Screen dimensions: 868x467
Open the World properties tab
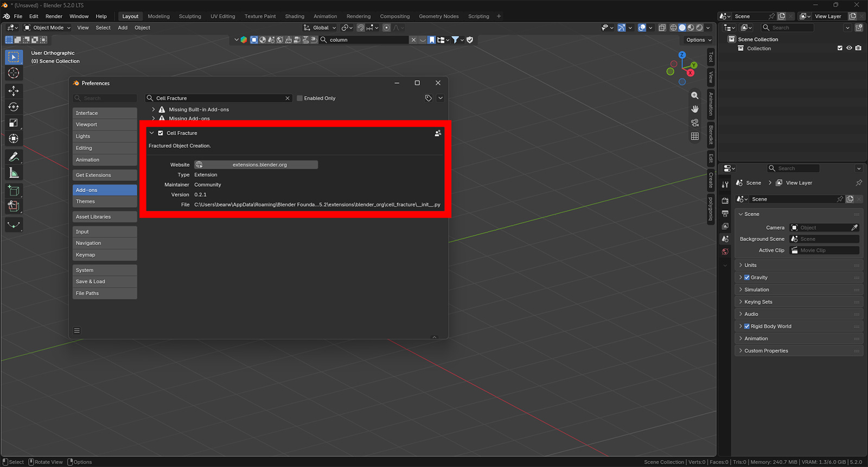(x=725, y=252)
